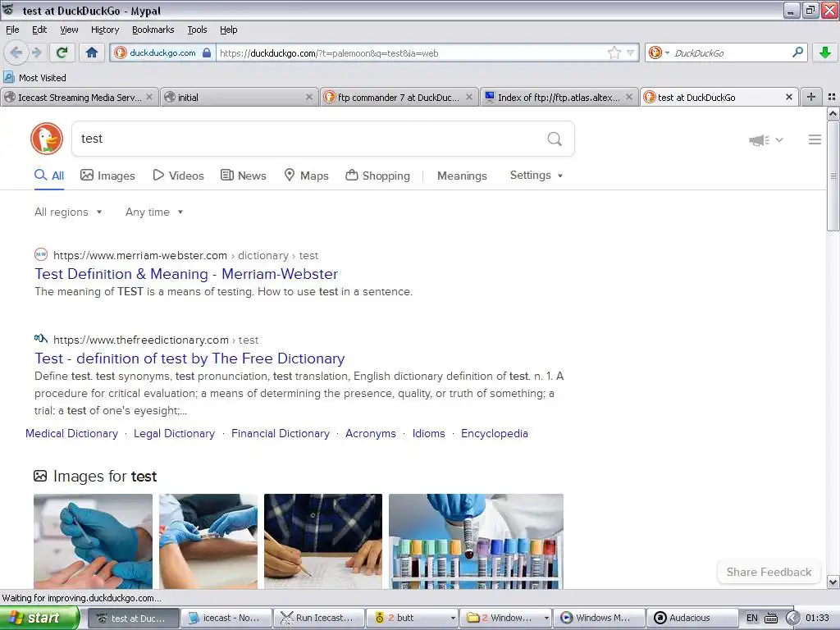Open the megaphone spread menu icon

[759, 140]
